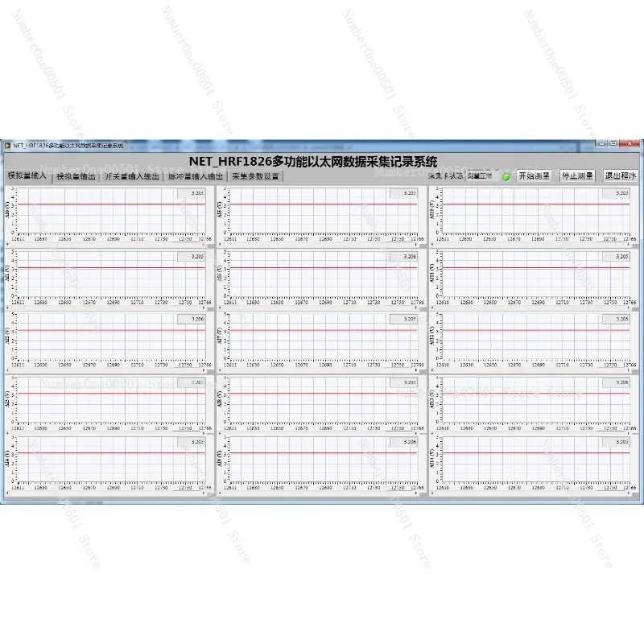Close the NET_HRF1826 window

pos(630,143)
